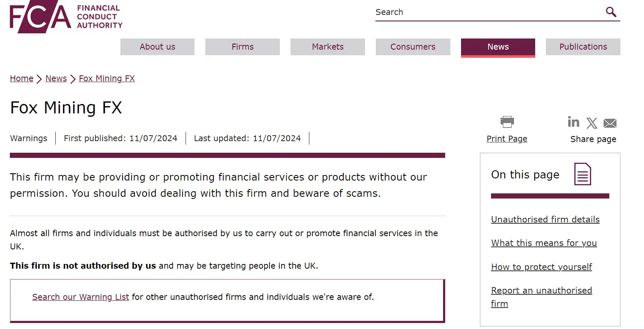The width and height of the screenshot is (644, 329).
Task: Go to Home breadcrumb link
Action: [21, 79]
